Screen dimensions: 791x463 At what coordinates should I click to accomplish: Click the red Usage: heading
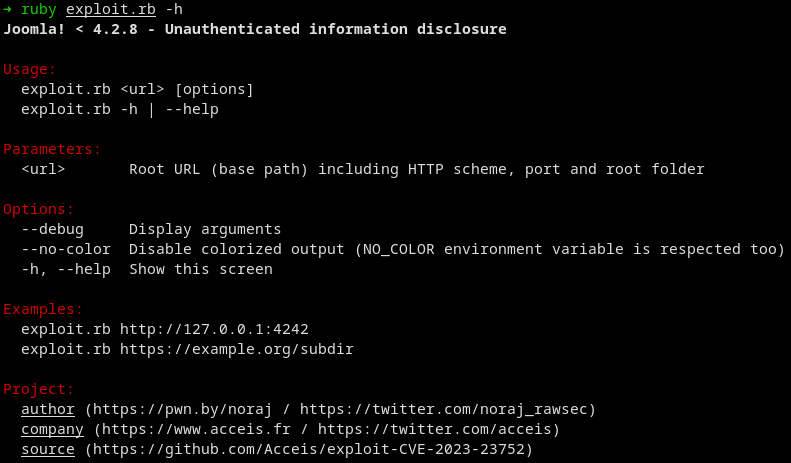(29, 69)
